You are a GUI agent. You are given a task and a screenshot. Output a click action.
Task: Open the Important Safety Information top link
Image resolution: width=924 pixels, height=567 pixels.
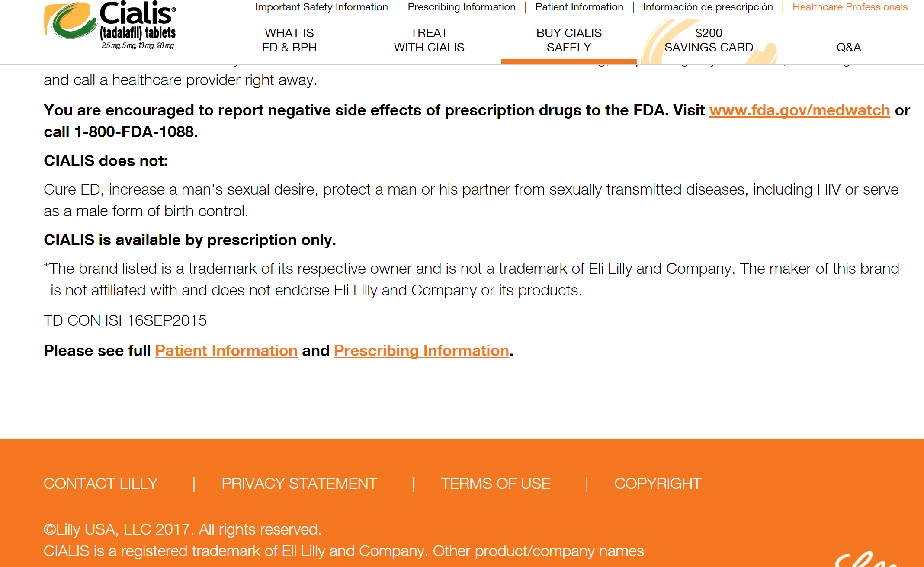[321, 7]
